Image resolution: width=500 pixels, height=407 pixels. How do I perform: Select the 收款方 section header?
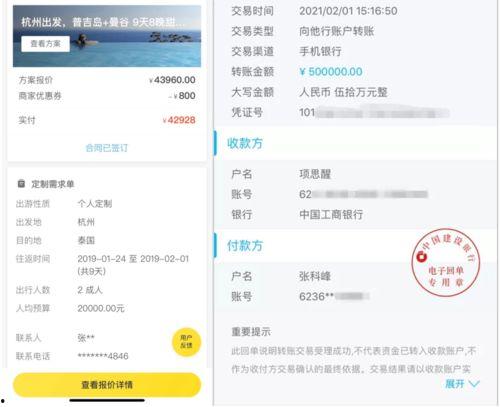click(x=245, y=143)
